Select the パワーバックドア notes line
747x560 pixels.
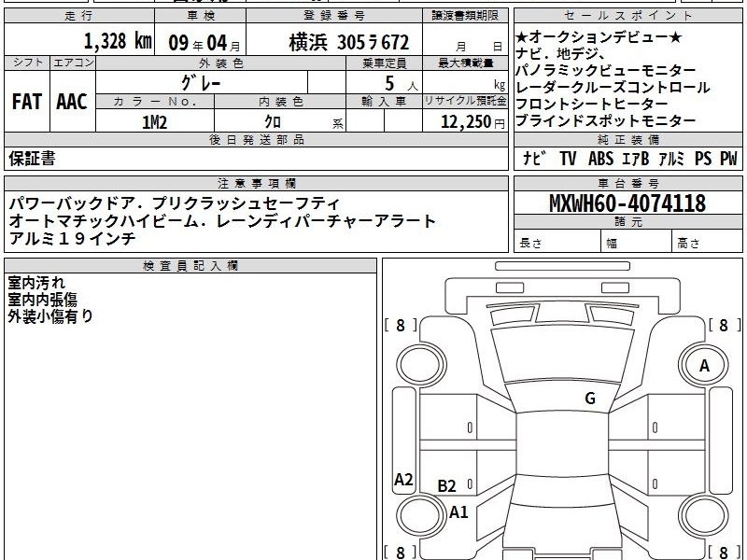[174, 203]
